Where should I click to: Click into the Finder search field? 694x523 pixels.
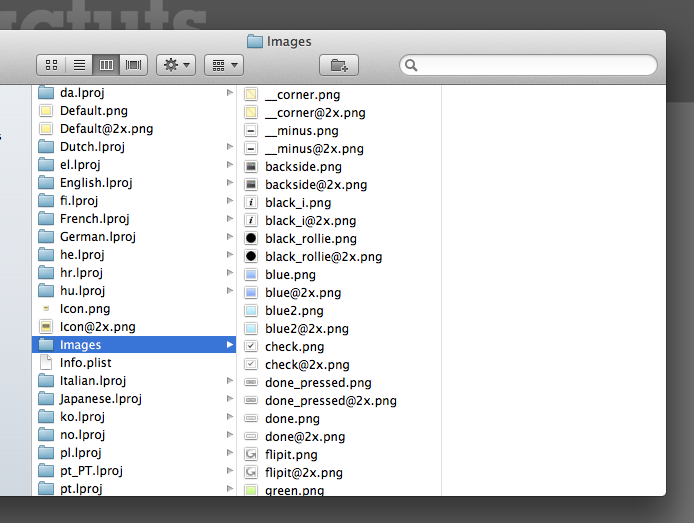[x=528, y=65]
